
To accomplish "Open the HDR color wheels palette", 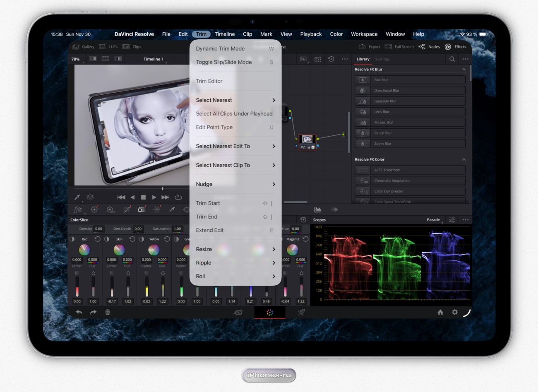I will [110, 210].
